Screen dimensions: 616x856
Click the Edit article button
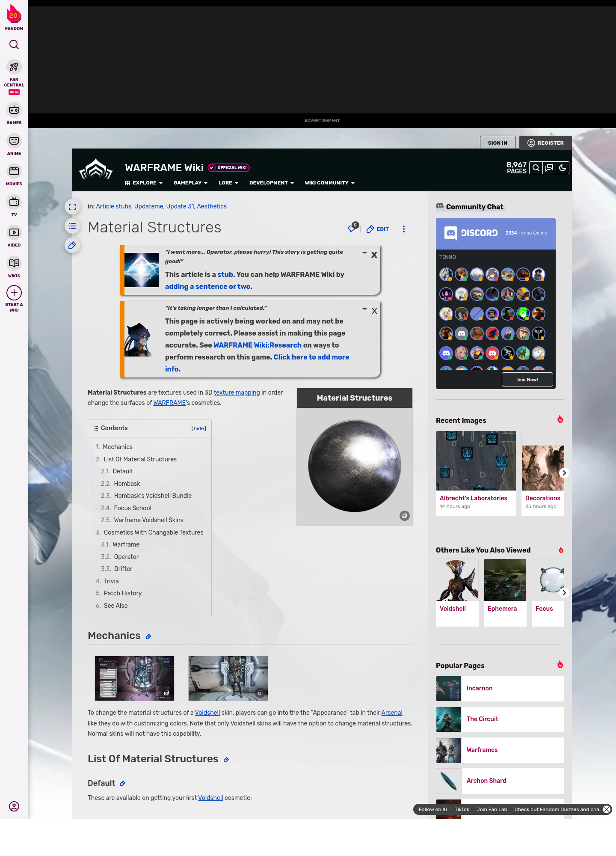tap(378, 229)
